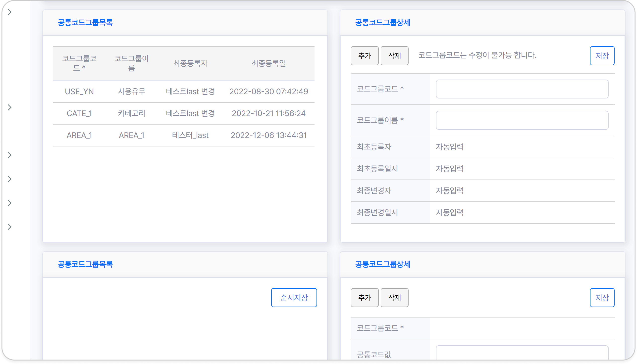Click the 최종등록일 column header

(268, 63)
